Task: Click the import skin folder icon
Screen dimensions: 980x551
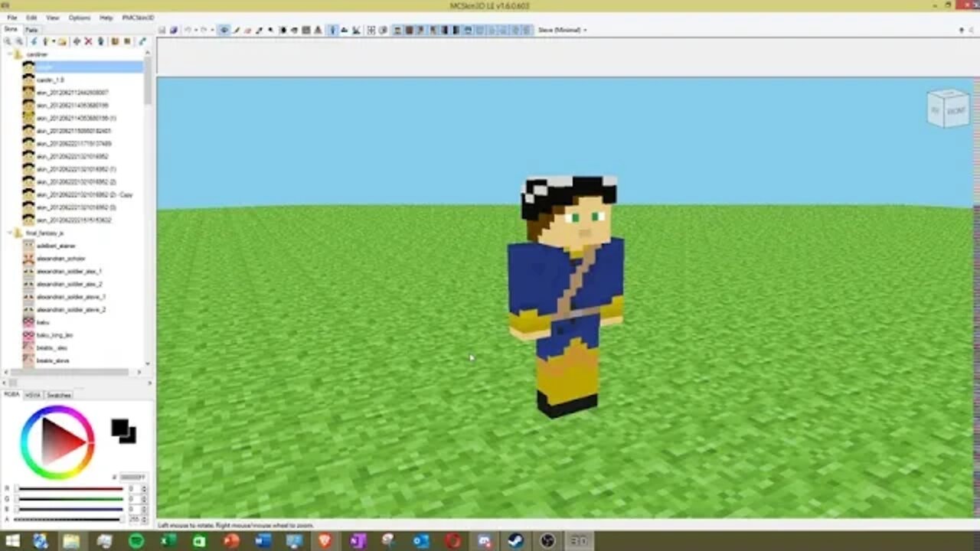Action: click(x=61, y=41)
